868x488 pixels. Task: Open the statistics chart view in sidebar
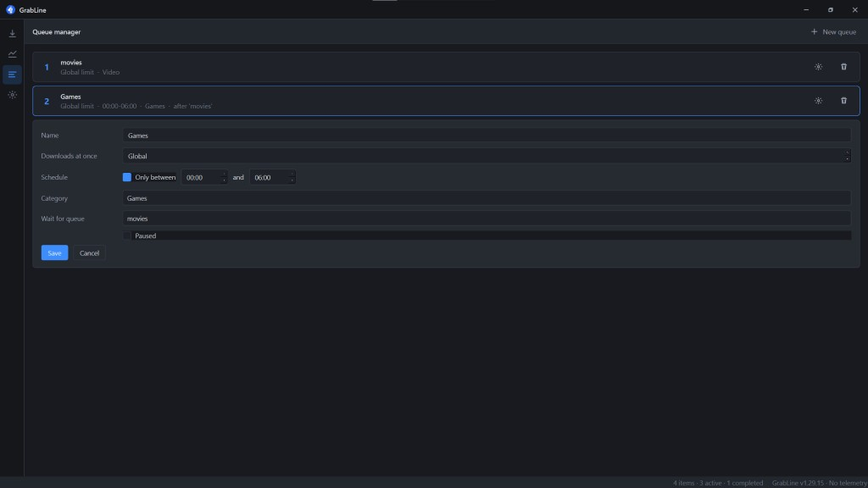pyautogui.click(x=12, y=54)
